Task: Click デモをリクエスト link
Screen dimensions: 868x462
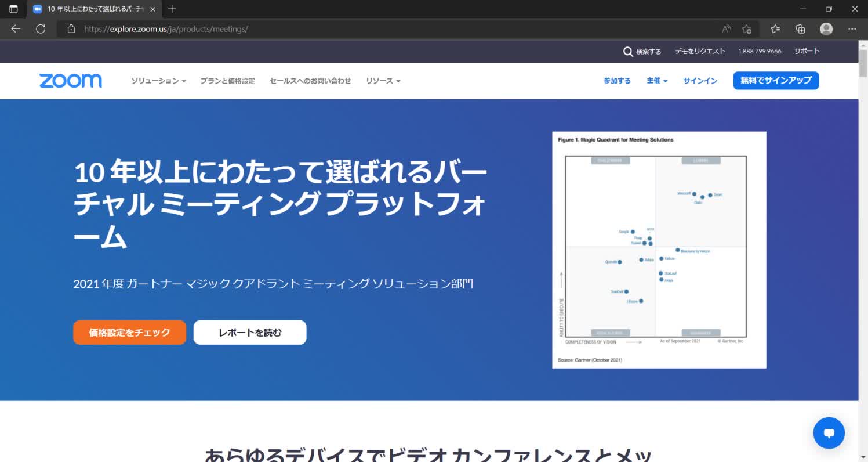Action: [700, 51]
